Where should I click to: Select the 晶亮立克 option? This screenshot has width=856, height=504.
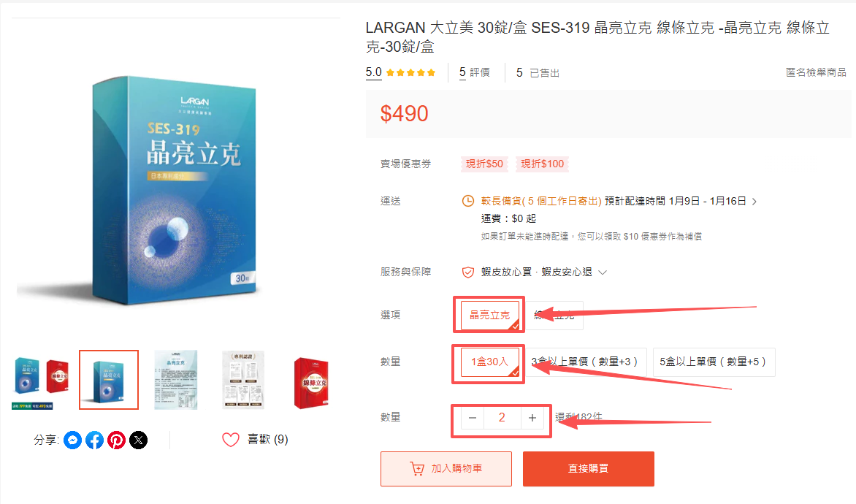(489, 315)
